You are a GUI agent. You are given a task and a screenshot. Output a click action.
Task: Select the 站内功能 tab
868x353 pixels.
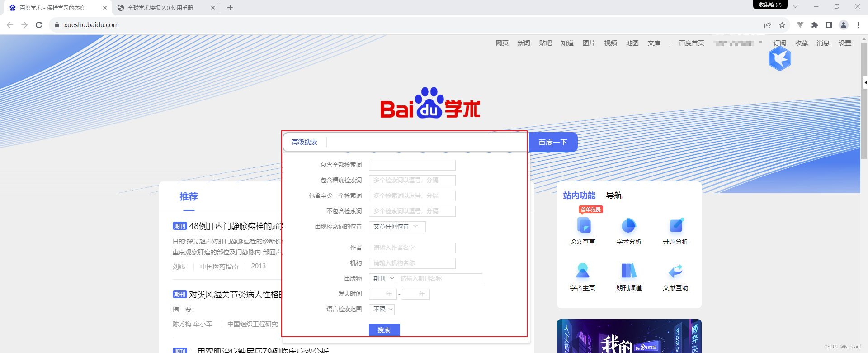point(579,196)
